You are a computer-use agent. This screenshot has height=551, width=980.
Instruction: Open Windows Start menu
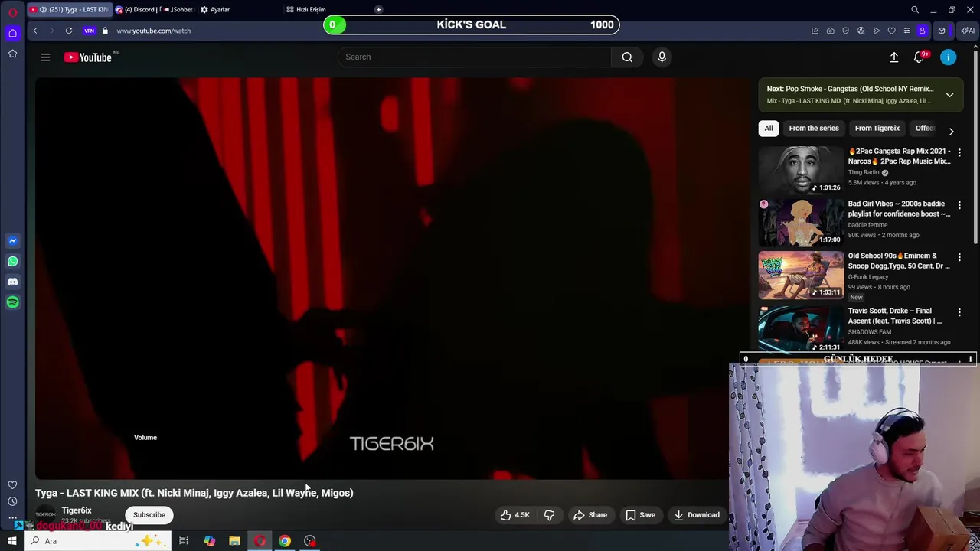coord(12,541)
